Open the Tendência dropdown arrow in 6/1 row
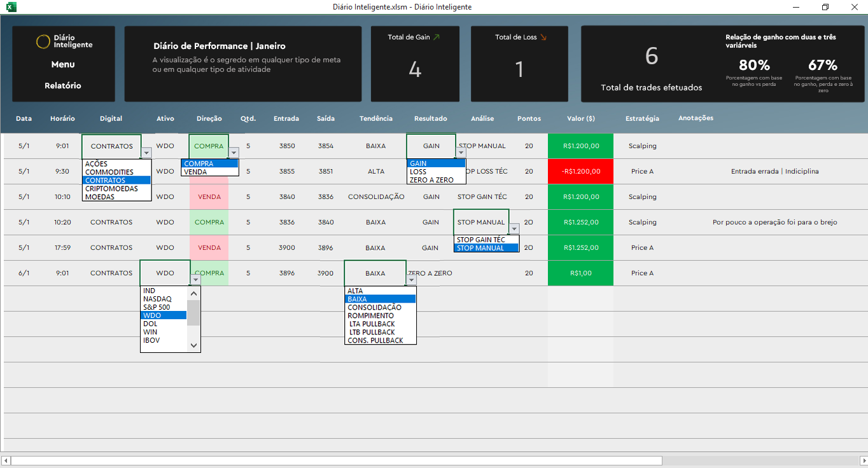Image resolution: width=868 pixels, height=468 pixels. click(411, 280)
